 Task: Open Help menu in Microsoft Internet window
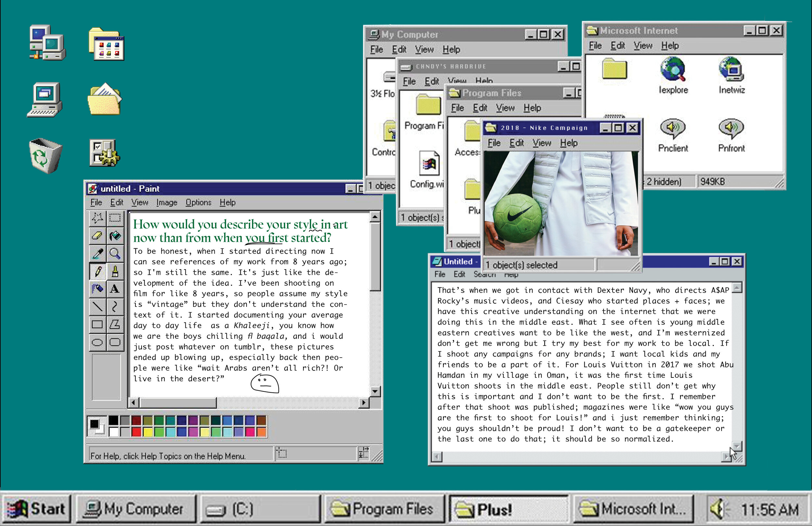[670, 46]
